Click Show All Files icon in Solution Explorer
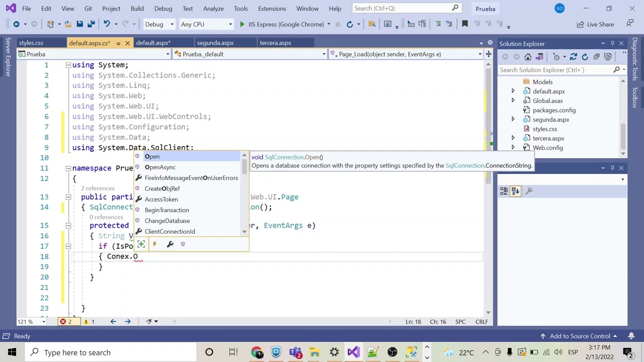644x362 pixels. pos(608,57)
